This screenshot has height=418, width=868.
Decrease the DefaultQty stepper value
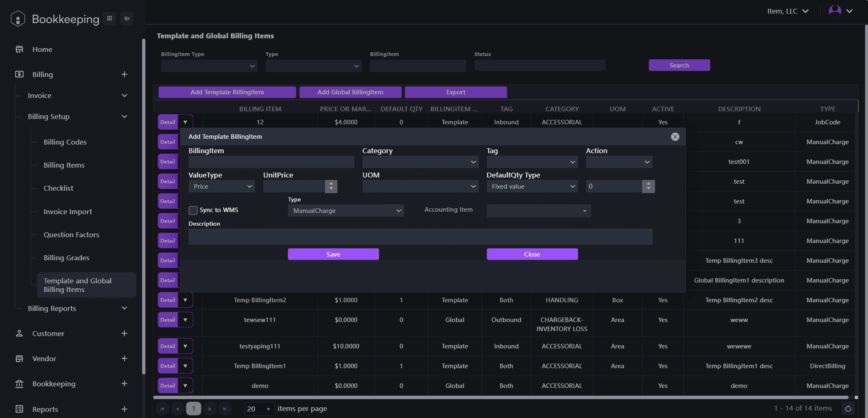(648, 189)
